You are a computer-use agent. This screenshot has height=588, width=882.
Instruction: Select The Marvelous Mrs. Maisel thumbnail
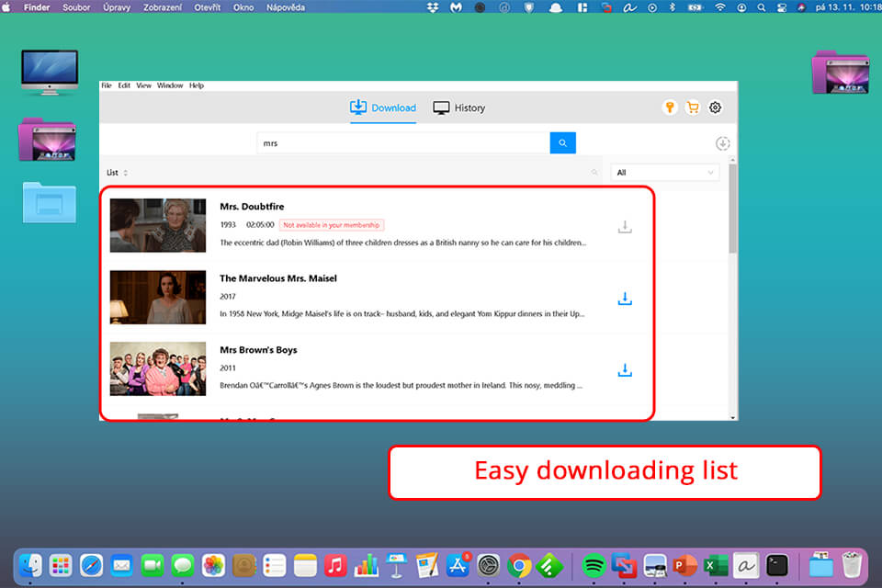[x=157, y=297]
